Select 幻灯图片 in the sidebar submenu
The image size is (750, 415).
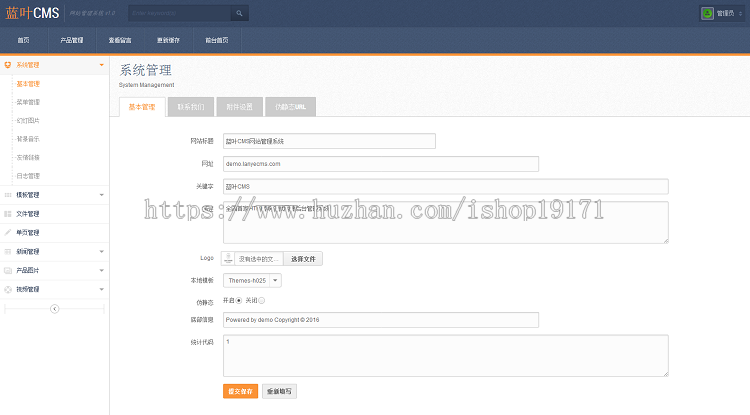click(x=28, y=121)
